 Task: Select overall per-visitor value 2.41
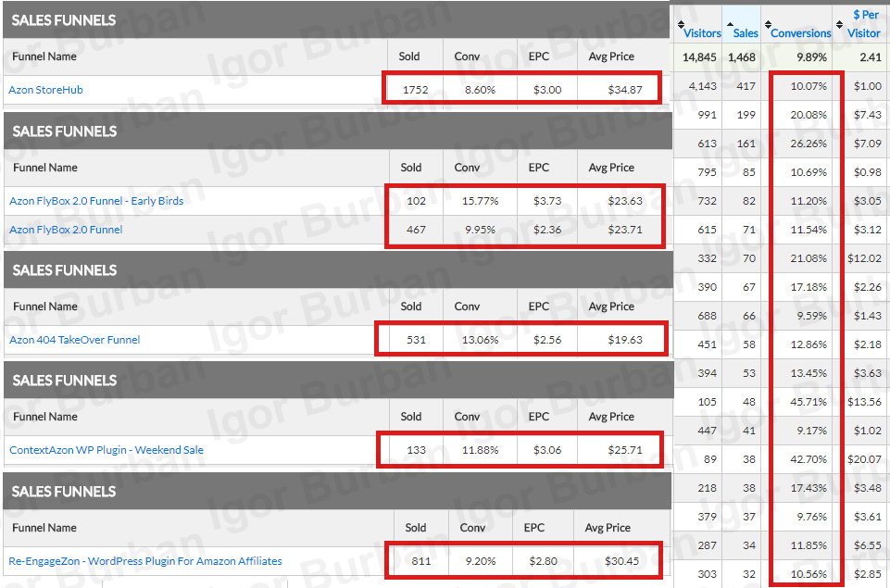871,57
